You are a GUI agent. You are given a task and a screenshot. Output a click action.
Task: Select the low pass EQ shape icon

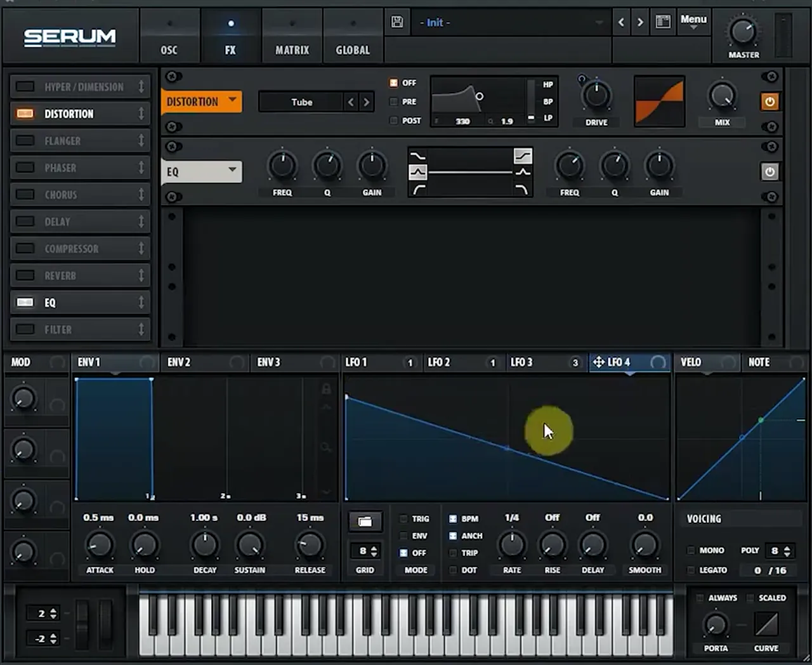coord(523,188)
